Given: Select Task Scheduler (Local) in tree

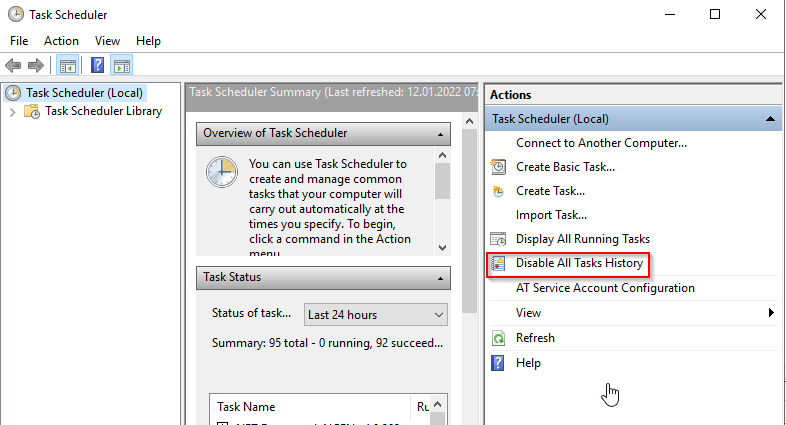Looking at the screenshot, I should [x=85, y=93].
